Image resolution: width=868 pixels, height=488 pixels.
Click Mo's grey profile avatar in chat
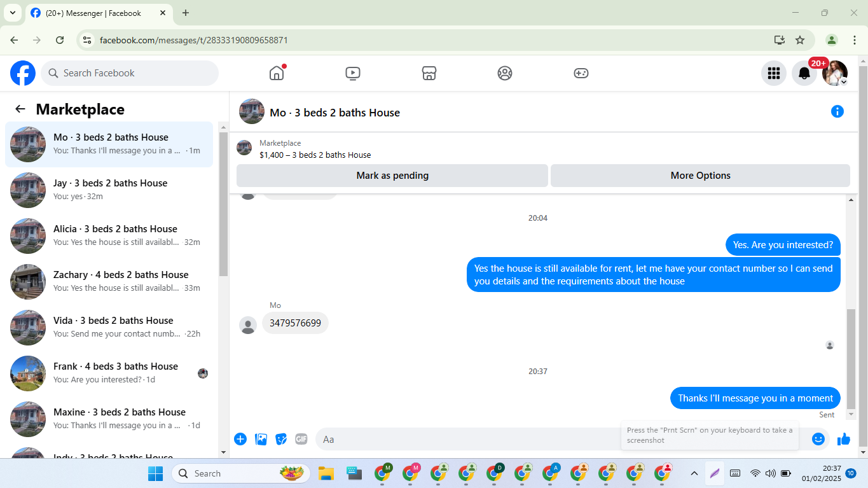(248, 325)
